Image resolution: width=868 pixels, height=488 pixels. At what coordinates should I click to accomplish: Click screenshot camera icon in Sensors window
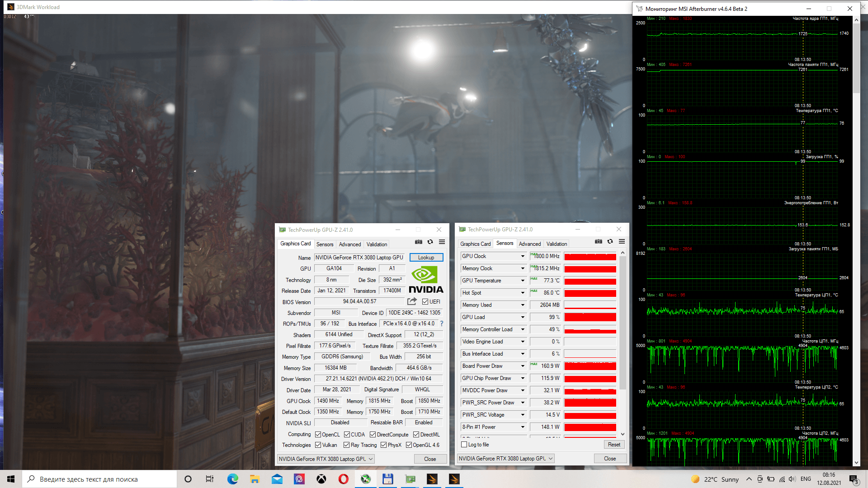click(599, 242)
